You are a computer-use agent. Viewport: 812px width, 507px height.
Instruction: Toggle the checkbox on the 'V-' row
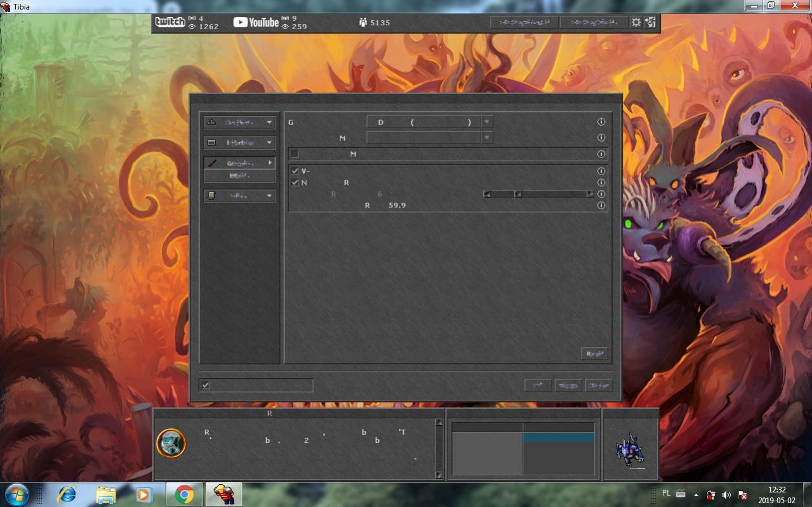click(x=295, y=171)
